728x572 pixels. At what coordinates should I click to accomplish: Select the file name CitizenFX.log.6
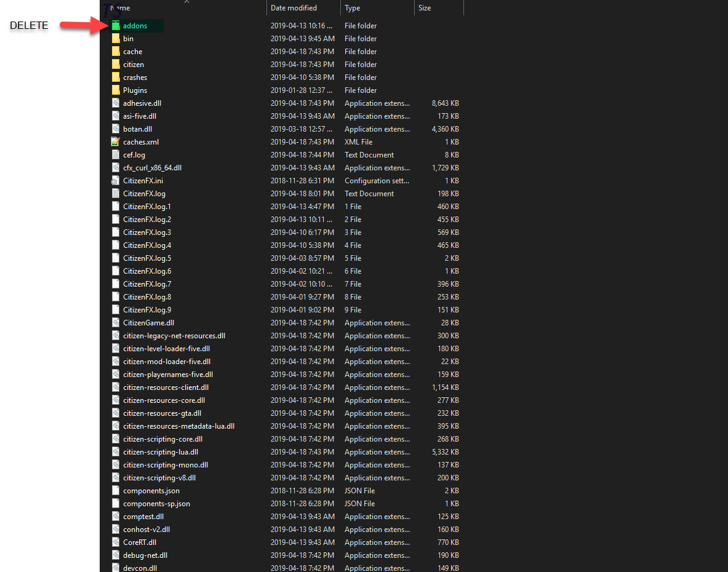click(147, 271)
